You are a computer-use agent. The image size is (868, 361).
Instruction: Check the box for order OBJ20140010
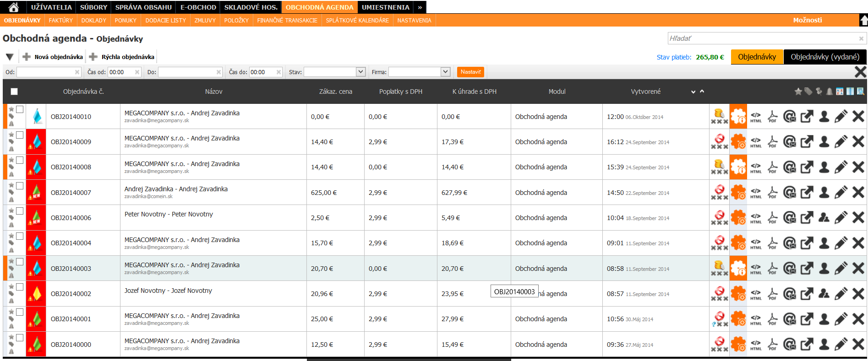point(20,109)
